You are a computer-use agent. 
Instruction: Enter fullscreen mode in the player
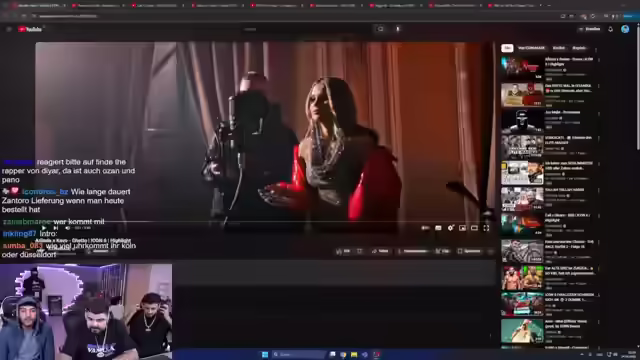click(x=486, y=228)
